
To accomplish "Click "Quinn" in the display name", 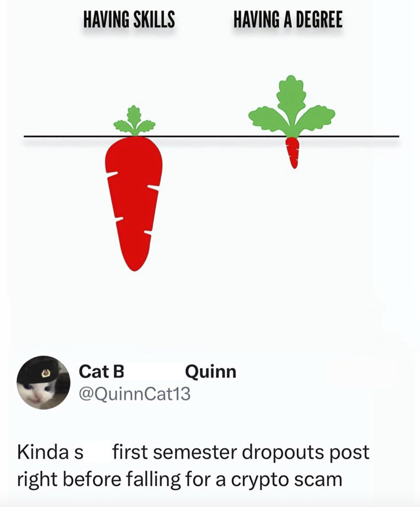I will coord(210,372).
